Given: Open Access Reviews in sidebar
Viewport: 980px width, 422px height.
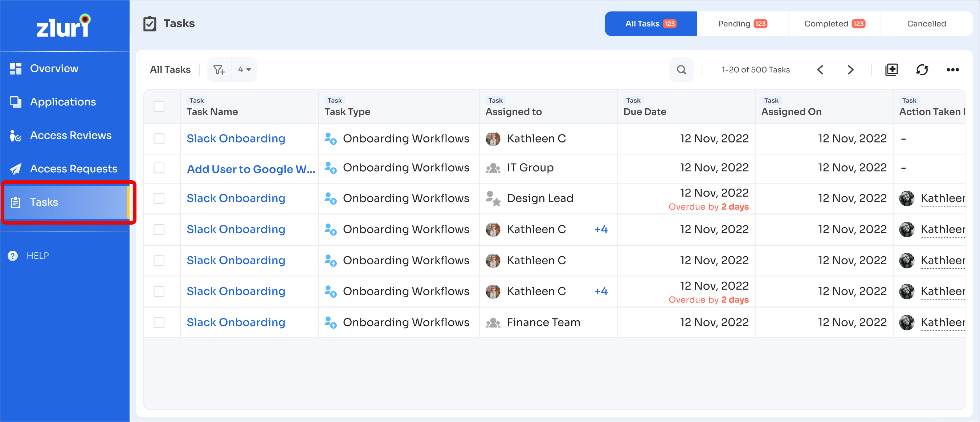Looking at the screenshot, I should [x=70, y=135].
